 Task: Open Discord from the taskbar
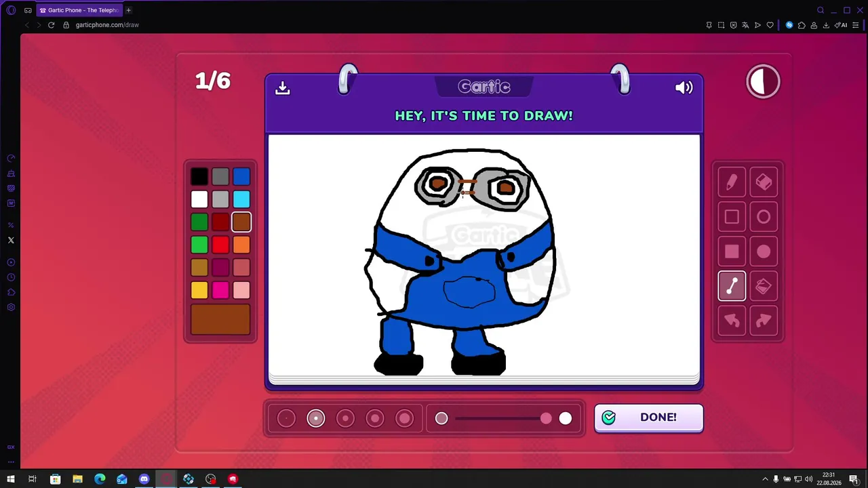point(144,479)
